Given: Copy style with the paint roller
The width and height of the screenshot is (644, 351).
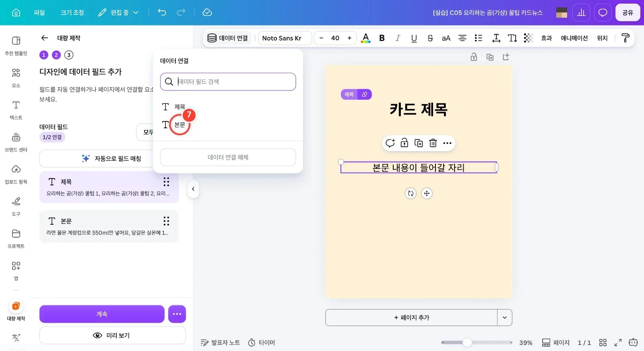Looking at the screenshot, I should (625, 38).
